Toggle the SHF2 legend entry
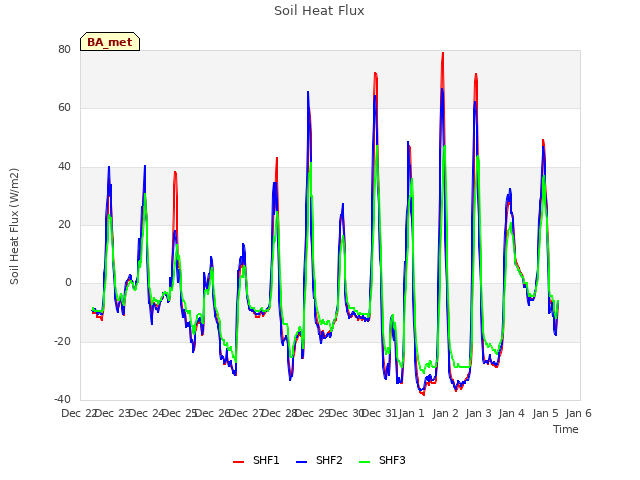640x480 pixels. click(x=319, y=460)
